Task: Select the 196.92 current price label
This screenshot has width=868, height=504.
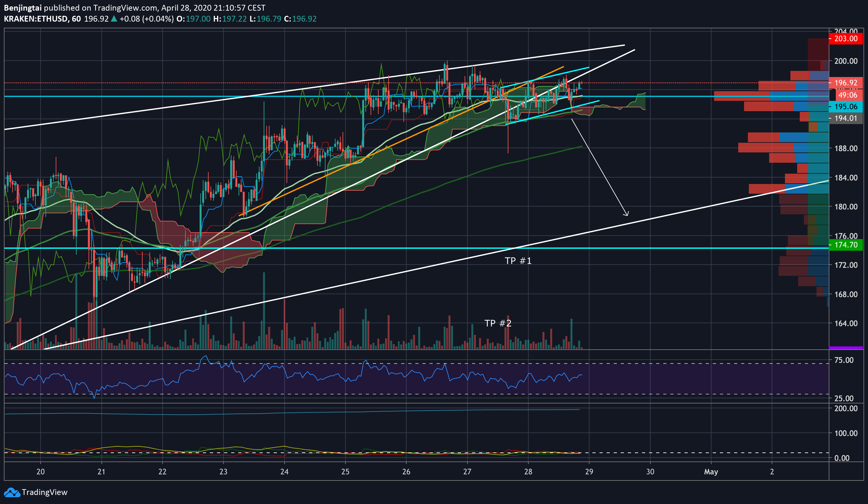Action: tap(845, 83)
